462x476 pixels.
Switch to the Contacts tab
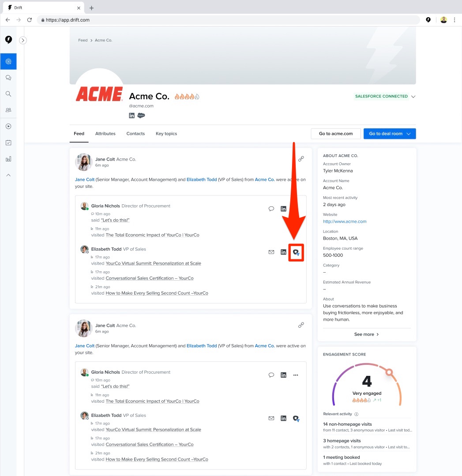click(x=135, y=134)
